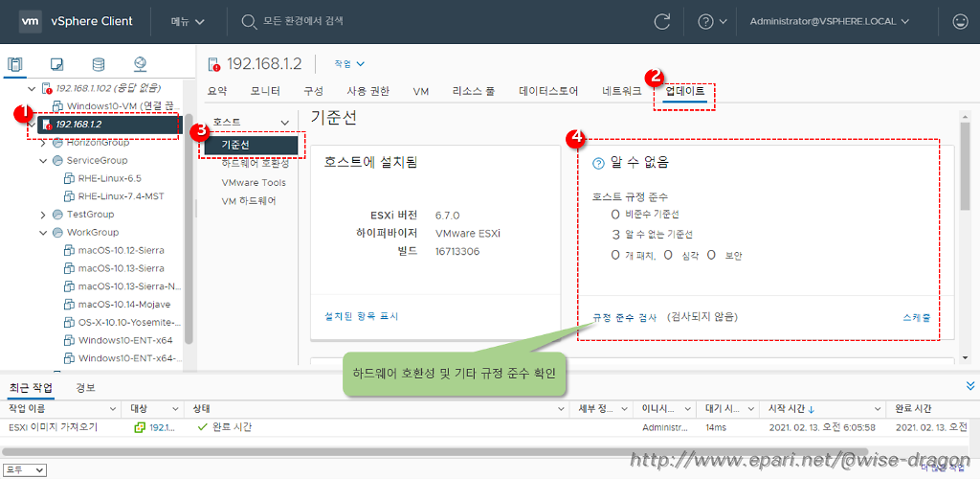Open the 메뉴 dropdown
Screen dimensions: 980x479
point(189,21)
